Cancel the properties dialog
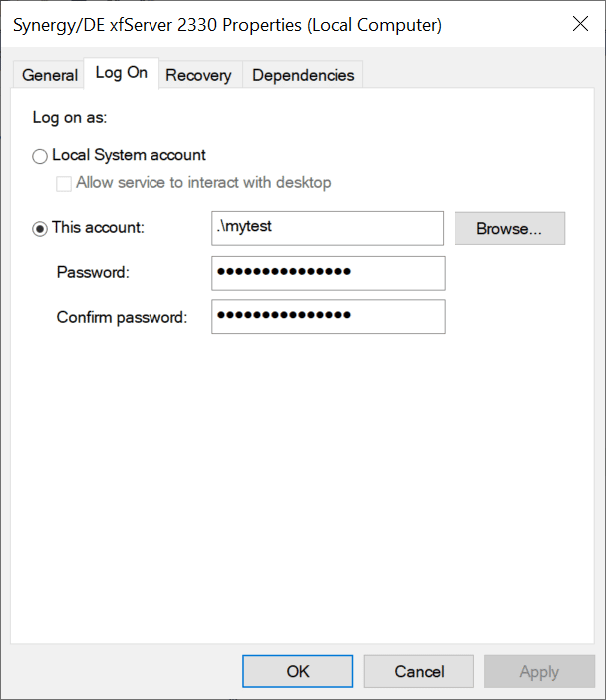 pyautogui.click(x=419, y=672)
